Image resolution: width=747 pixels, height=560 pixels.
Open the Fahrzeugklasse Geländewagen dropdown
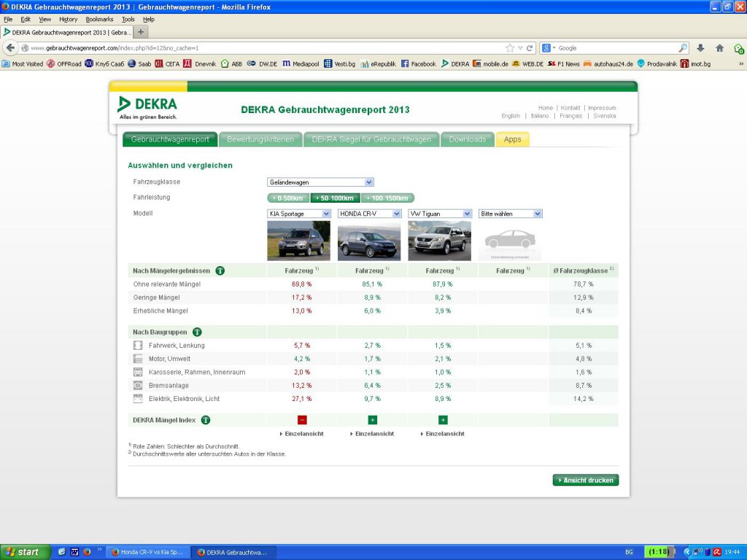320,182
